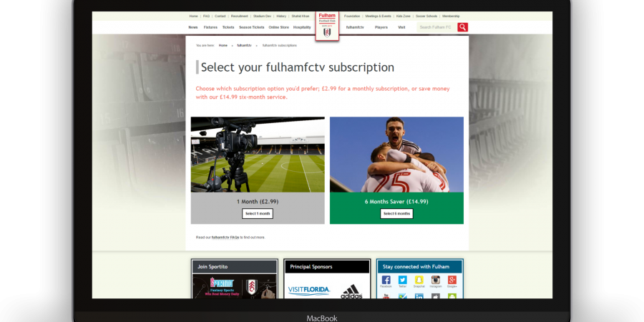Open the Players menu item
The image size is (644, 322).
(381, 27)
